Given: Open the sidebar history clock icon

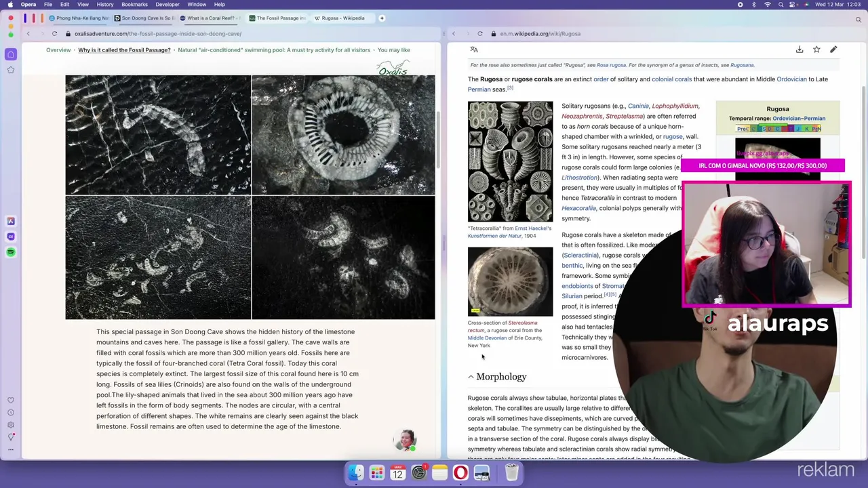Looking at the screenshot, I should click(x=11, y=413).
